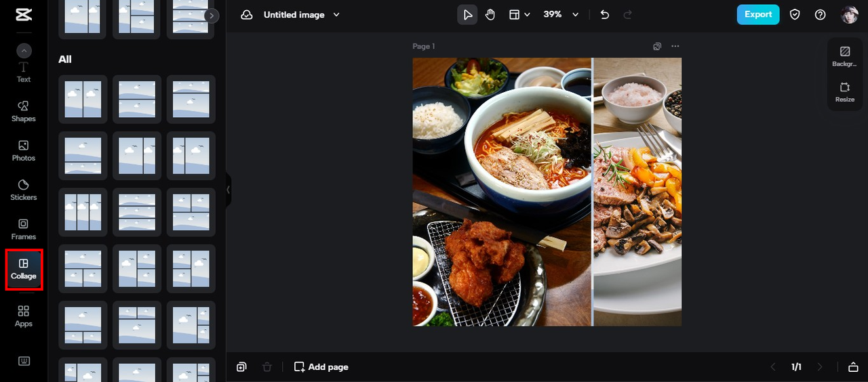
Task: Open the page panel icon at bottom right
Action: [x=853, y=367]
